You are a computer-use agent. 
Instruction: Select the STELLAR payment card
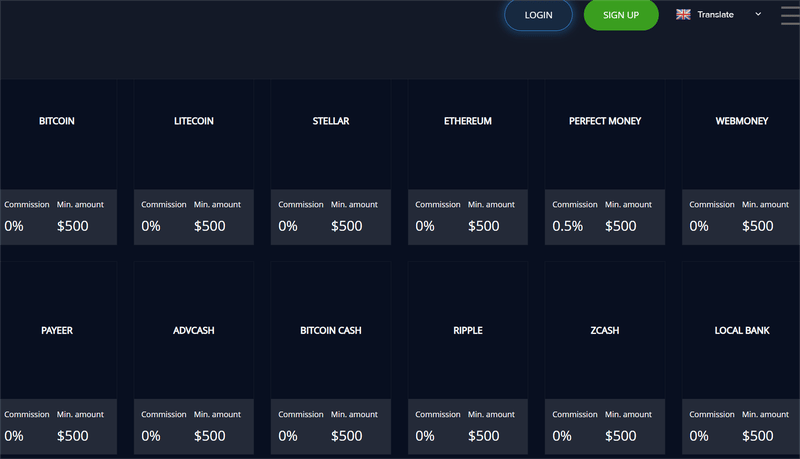point(331,162)
